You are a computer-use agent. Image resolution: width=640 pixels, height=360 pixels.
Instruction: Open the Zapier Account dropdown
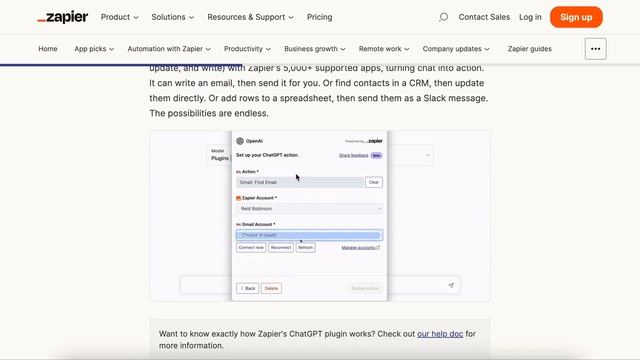tap(309, 209)
